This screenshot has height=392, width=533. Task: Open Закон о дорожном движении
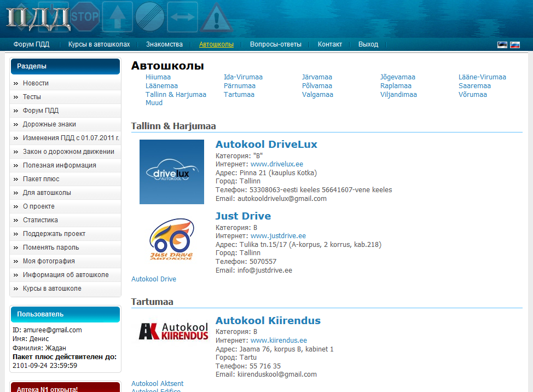(x=65, y=152)
